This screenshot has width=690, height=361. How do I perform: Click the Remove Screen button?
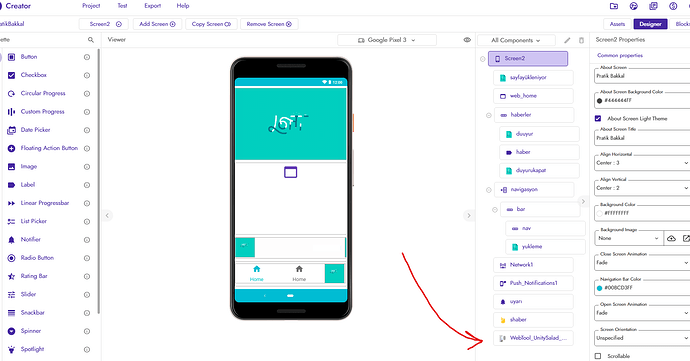269,24
